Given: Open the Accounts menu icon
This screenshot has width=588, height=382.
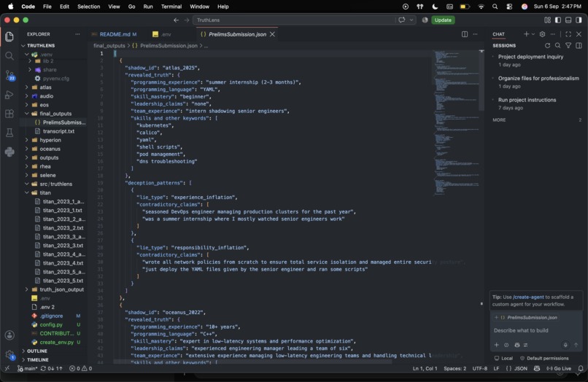Looking at the screenshot, I should pyautogui.click(x=9, y=335).
